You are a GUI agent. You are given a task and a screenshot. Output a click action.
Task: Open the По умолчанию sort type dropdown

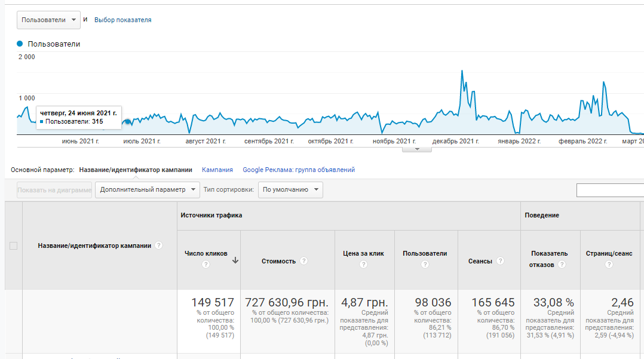290,190
